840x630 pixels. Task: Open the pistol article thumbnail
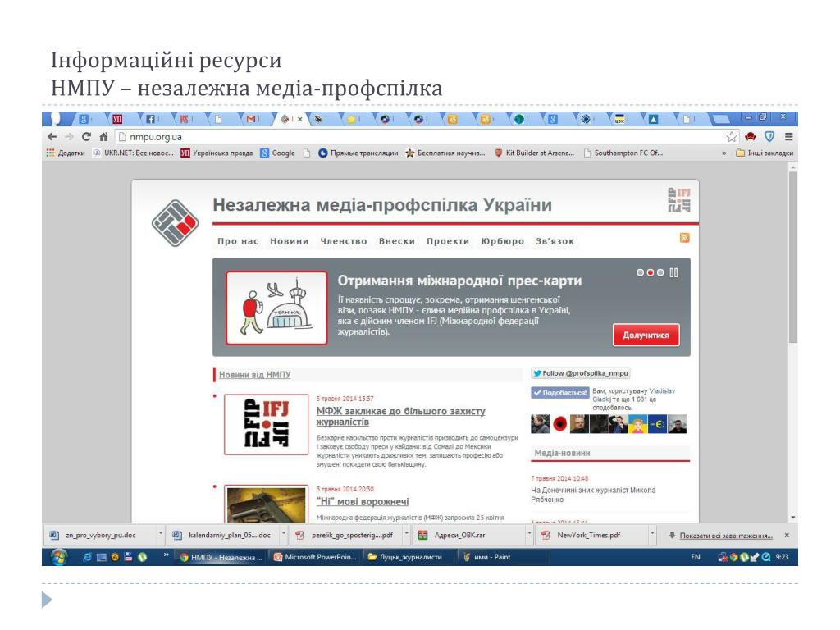tap(267, 504)
